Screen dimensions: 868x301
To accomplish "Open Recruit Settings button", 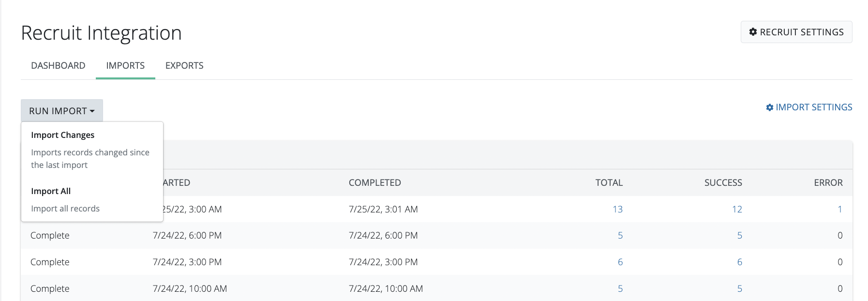I will point(796,32).
